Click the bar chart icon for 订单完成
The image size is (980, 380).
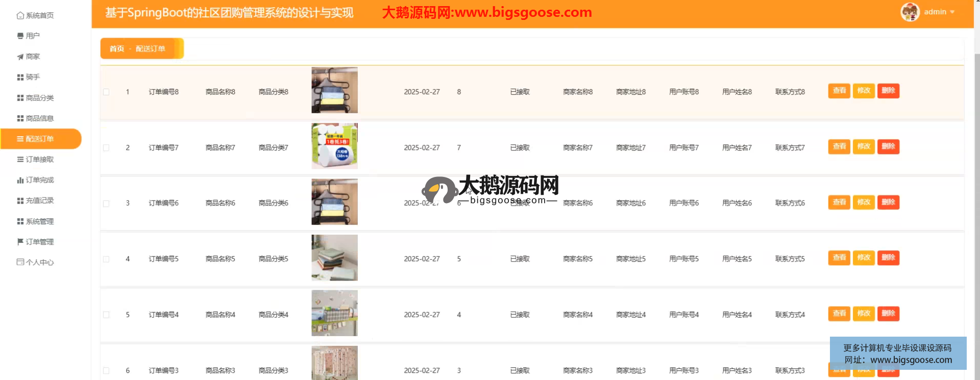(x=20, y=180)
